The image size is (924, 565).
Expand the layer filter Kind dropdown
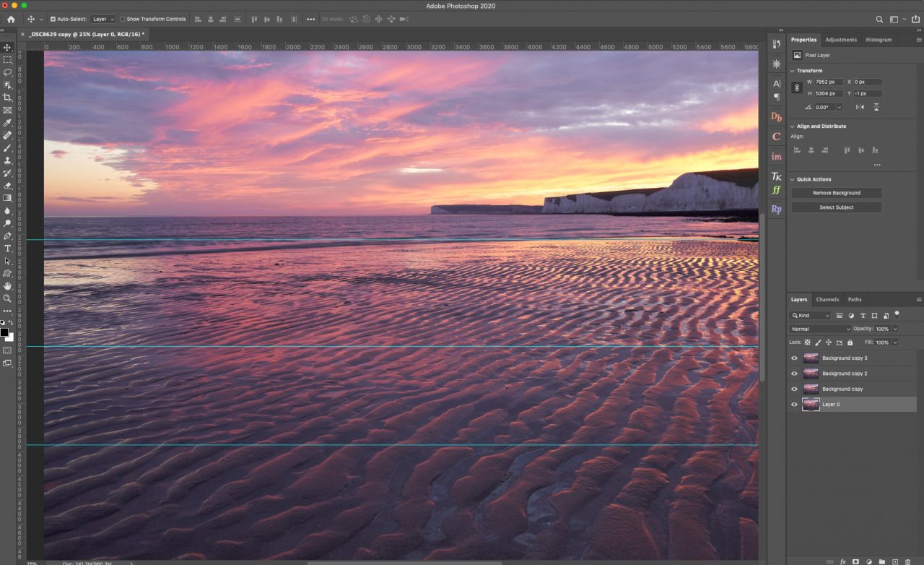point(810,315)
